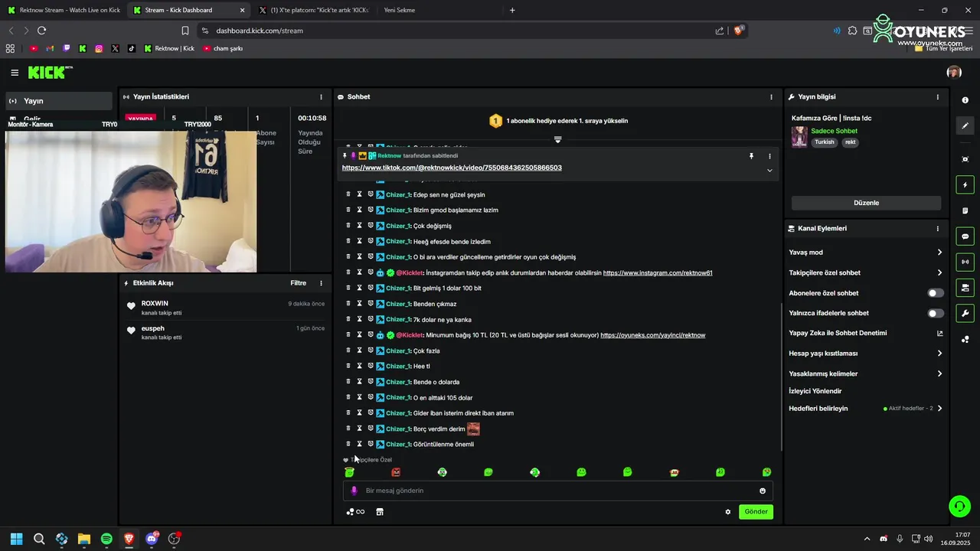Click the screen capture frame icon in sidebar
Screen dimensions: 980x551
coord(965,159)
